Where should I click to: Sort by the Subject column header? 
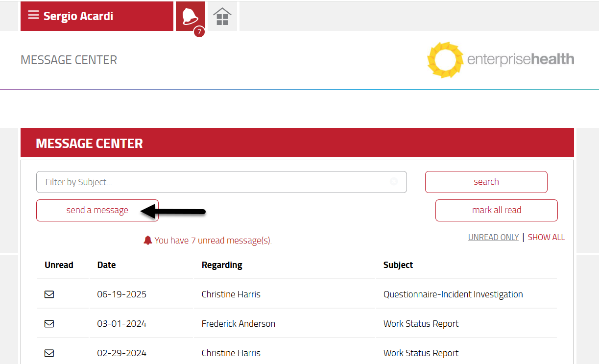(398, 265)
